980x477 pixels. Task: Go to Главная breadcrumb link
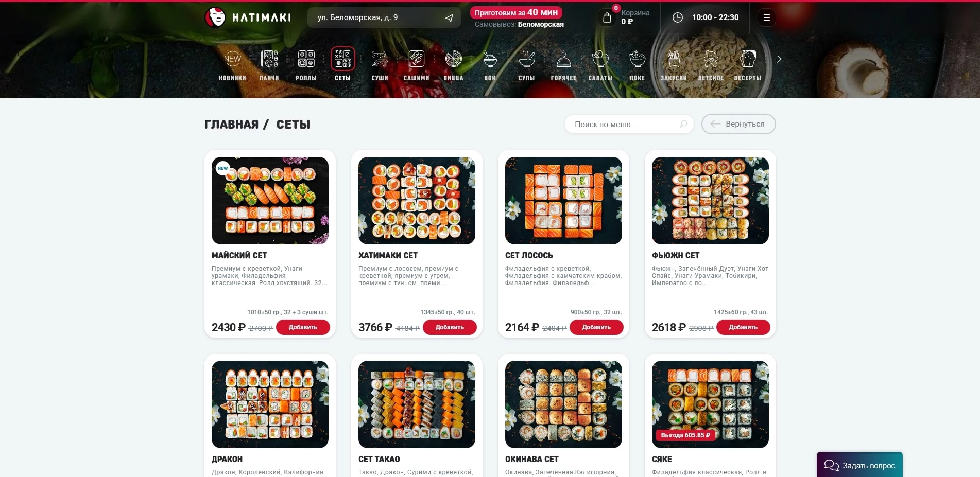point(231,125)
